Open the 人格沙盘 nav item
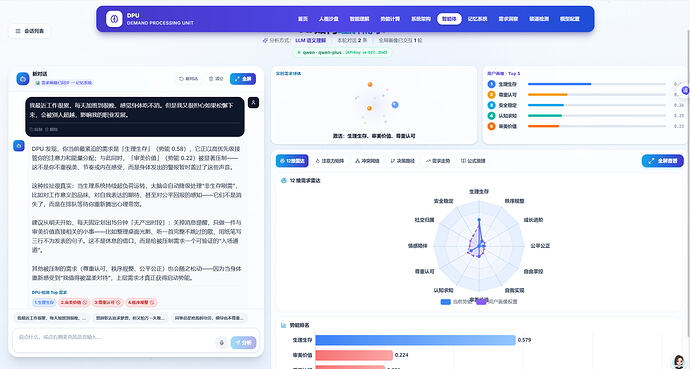The height and width of the screenshot is (369, 690). (329, 19)
